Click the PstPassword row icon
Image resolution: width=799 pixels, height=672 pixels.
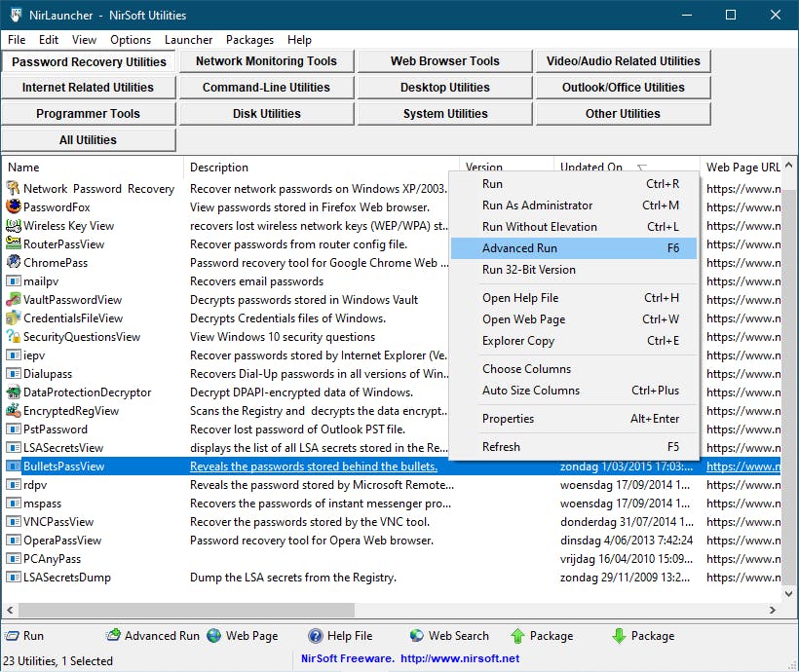tap(14, 429)
